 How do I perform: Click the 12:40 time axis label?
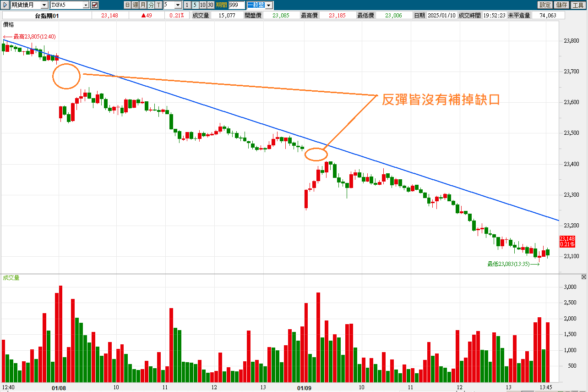[9, 388]
